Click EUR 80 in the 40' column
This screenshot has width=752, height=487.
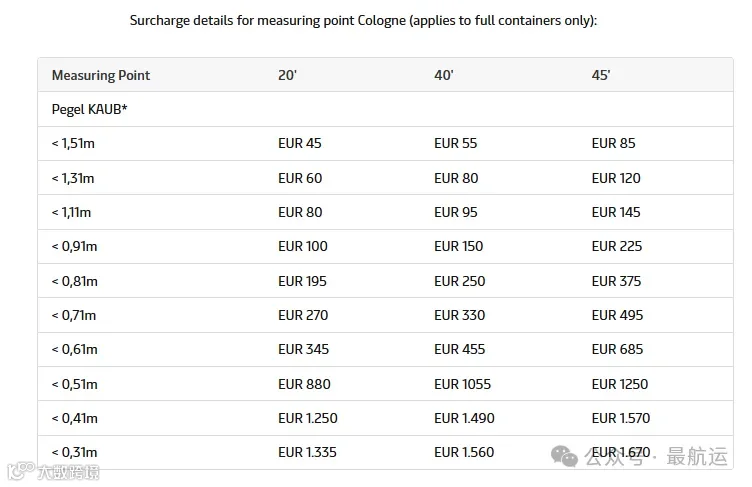[456, 178]
